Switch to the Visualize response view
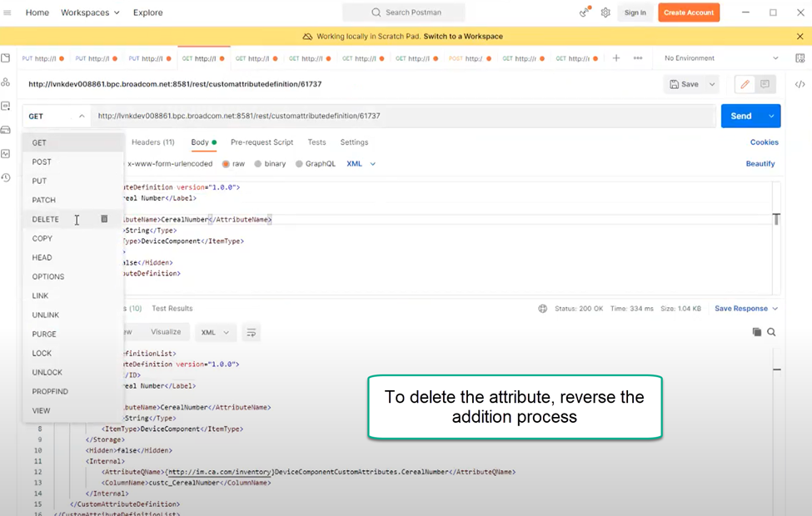812x516 pixels. [166, 332]
